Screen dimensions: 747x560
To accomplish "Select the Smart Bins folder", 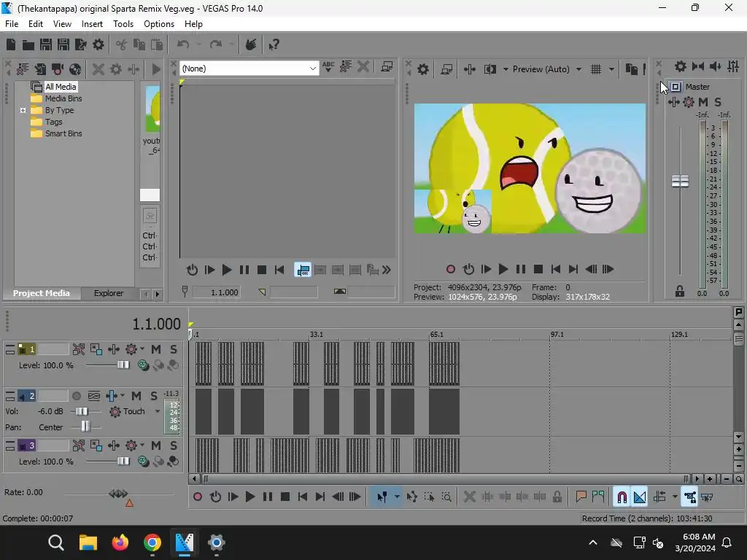I will click(x=63, y=134).
